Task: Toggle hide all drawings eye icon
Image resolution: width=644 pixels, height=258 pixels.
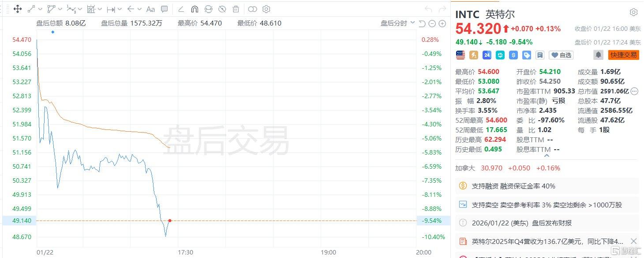Action: click(222, 9)
